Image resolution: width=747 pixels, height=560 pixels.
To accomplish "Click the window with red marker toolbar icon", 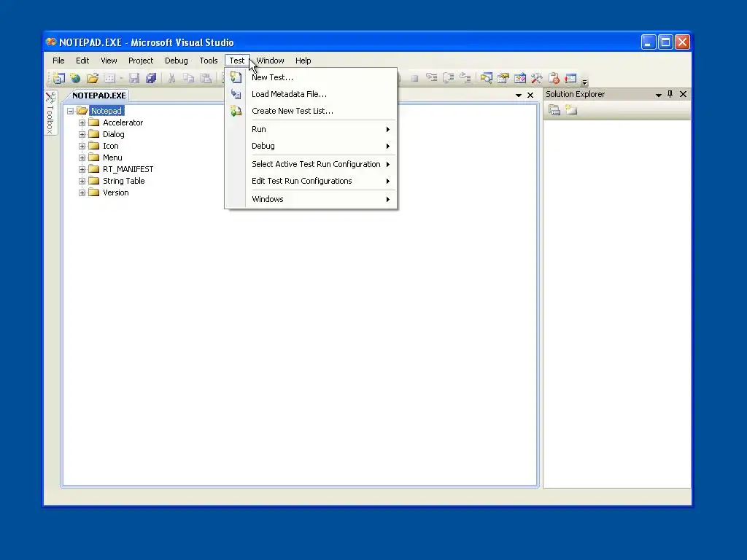I will pos(570,78).
